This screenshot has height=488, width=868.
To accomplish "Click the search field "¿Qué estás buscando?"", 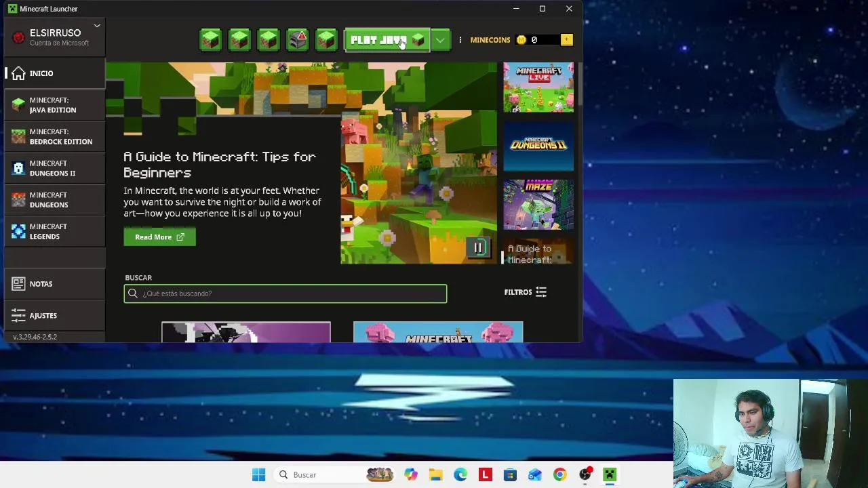I will point(285,293).
